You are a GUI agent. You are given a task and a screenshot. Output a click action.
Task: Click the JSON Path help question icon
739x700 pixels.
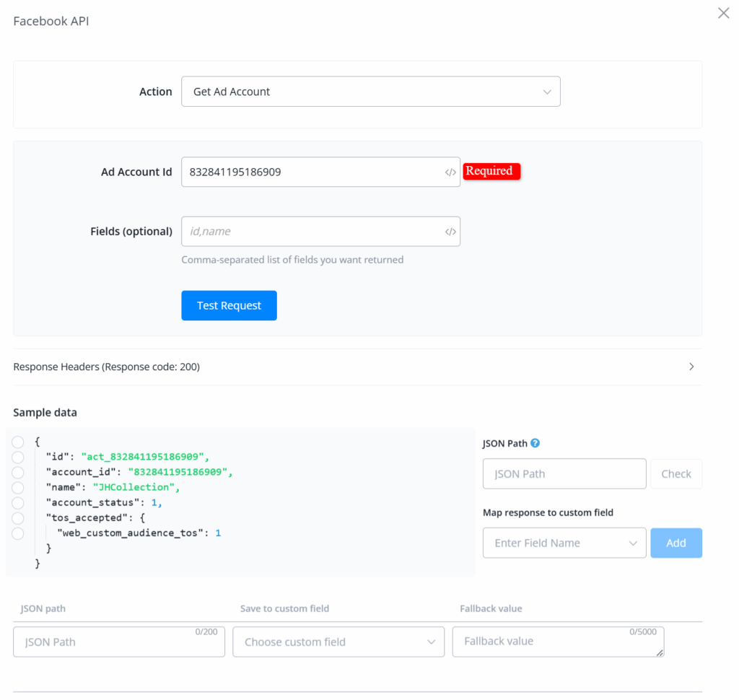tap(535, 443)
